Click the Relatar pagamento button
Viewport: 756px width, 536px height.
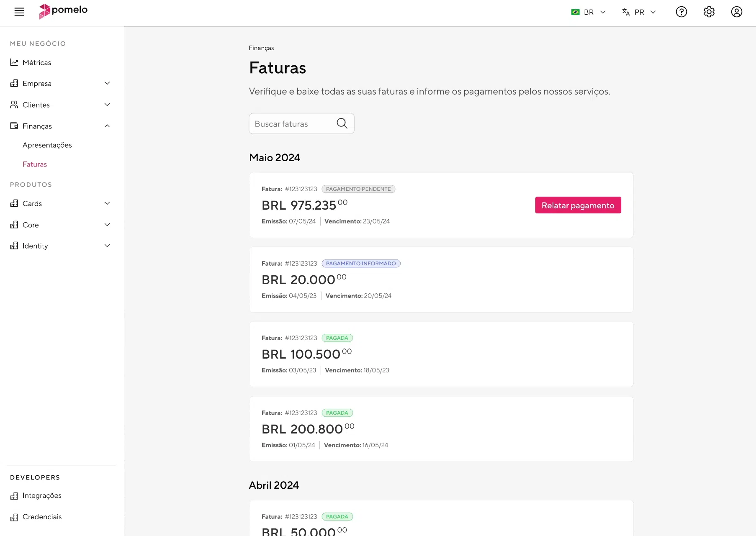(578, 205)
